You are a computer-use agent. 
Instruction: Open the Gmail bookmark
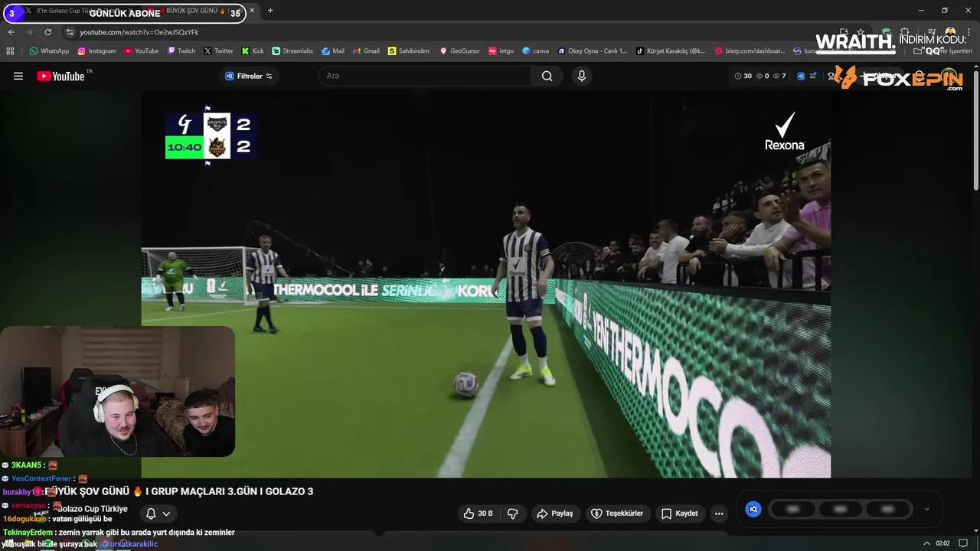click(366, 51)
